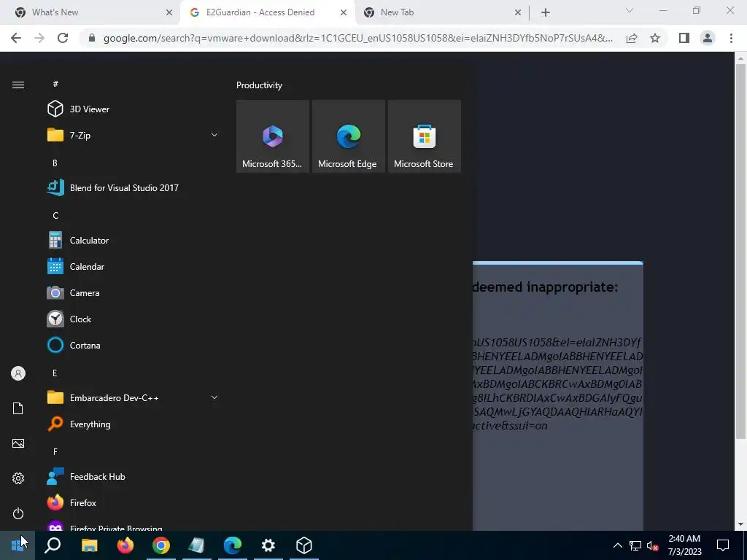Select the # heading in app list
The height and width of the screenshot is (560, 747).
click(x=55, y=84)
